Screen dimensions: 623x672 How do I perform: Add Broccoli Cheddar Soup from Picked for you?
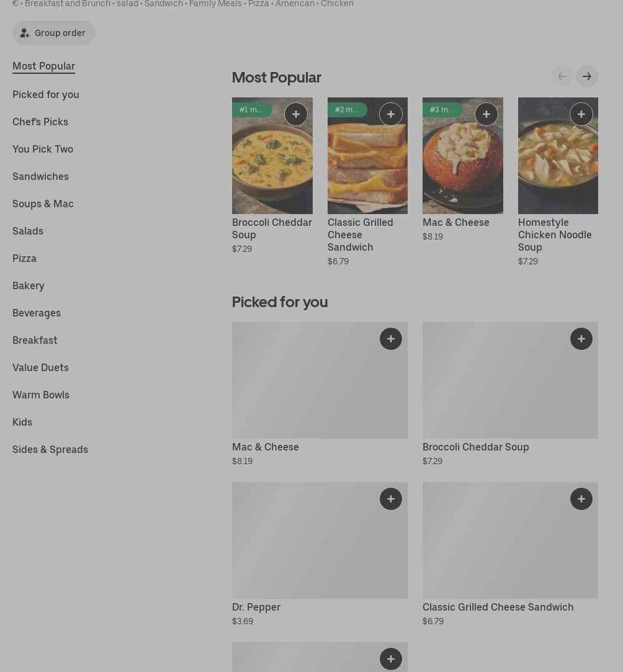click(581, 339)
